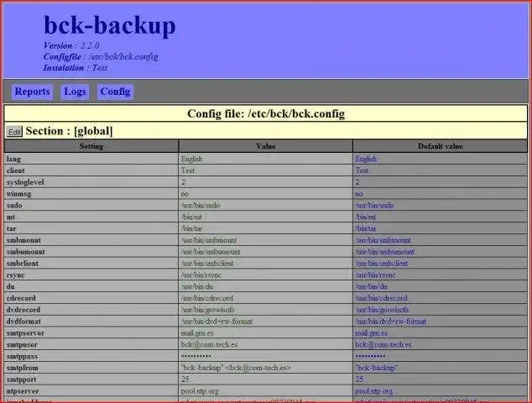Click the default /usr/bin/dvd+rw-format link

click(391, 322)
